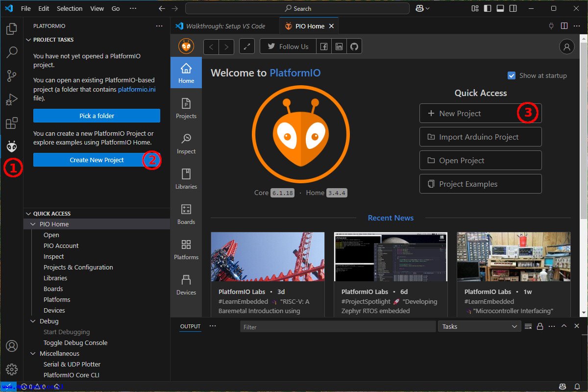The width and height of the screenshot is (588, 392).
Task: Open the PlatformIO sidebar ellipsis menu
Action: pyautogui.click(x=159, y=26)
